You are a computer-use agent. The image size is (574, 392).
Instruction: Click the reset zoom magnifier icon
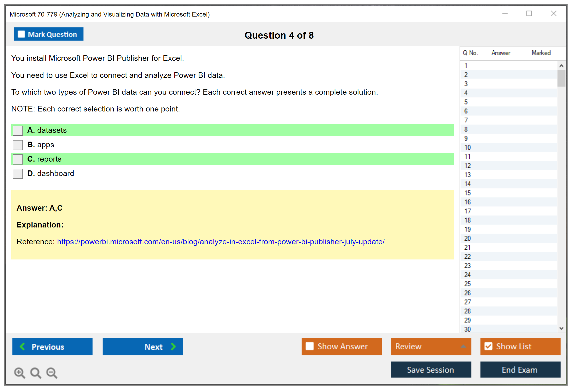click(35, 373)
